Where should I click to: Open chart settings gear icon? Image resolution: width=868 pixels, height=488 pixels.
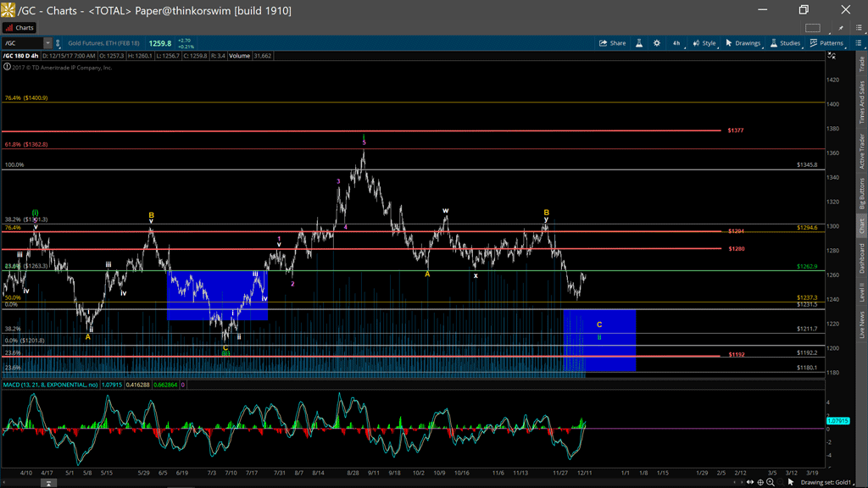656,43
